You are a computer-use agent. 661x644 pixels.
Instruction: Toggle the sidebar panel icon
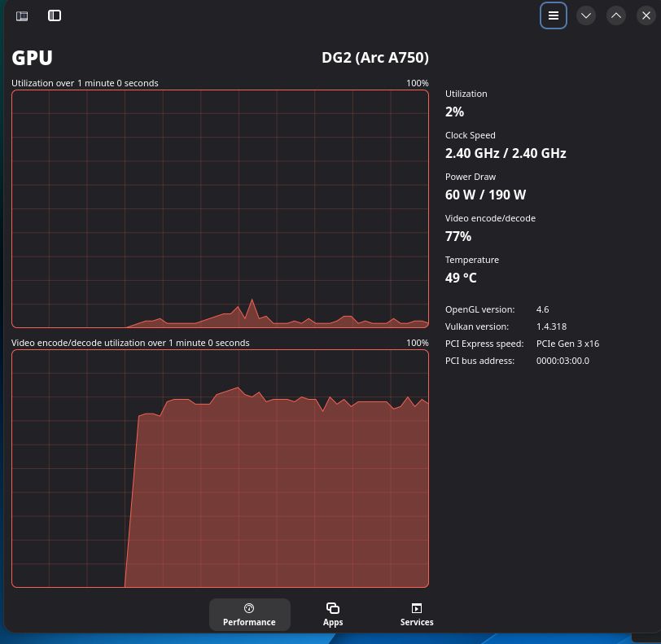(x=54, y=15)
